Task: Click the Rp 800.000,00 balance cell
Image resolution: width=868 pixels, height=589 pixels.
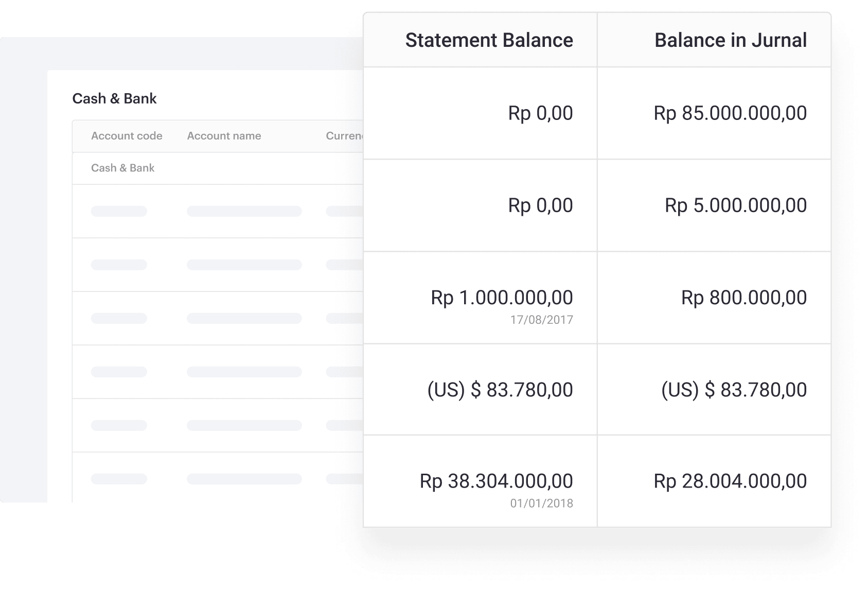Action: point(743,298)
